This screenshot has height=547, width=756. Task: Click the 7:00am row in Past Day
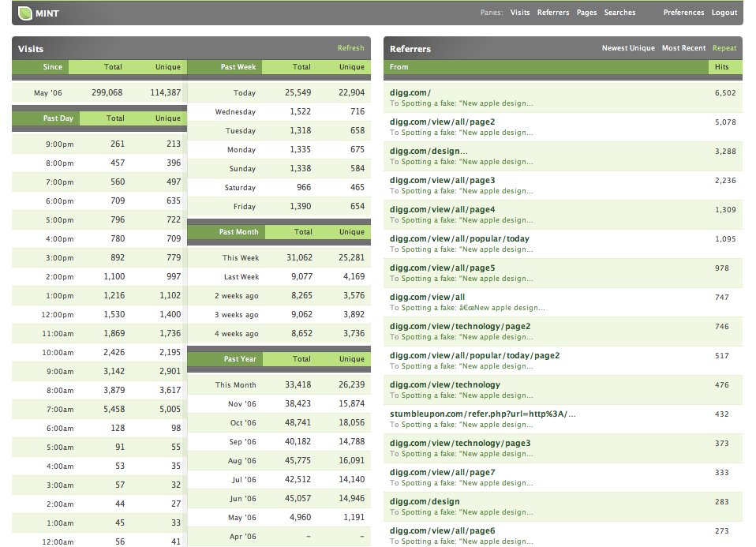pos(99,409)
